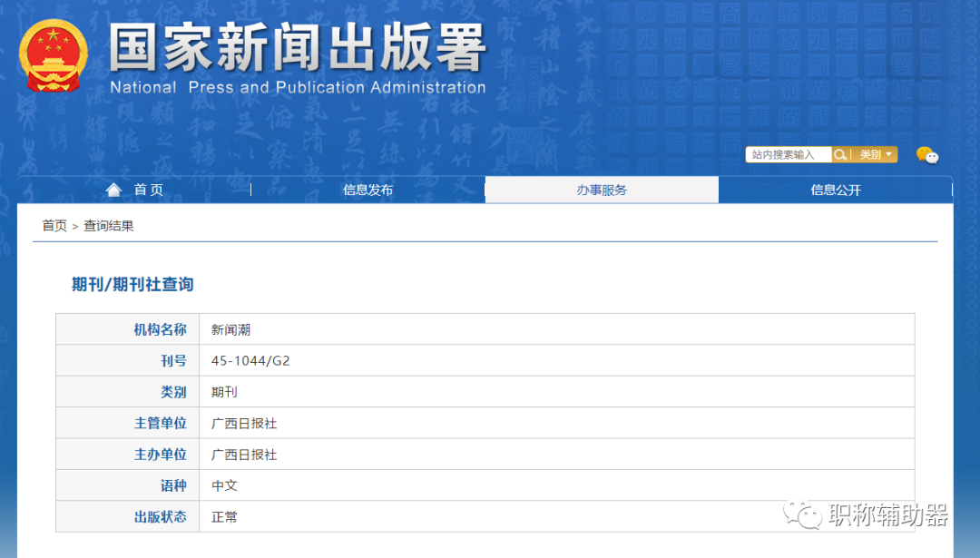This screenshot has height=558, width=980.
Task: Switch to the 办事服务 tab
Action: click(x=602, y=190)
